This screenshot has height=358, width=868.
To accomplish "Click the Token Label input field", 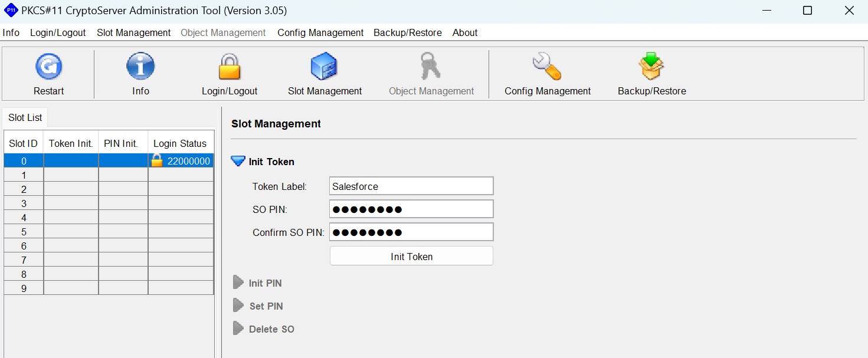I will pyautogui.click(x=411, y=186).
